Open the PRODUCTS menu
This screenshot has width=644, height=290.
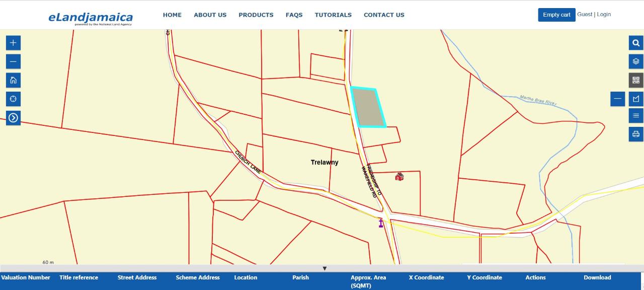(x=256, y=15)
